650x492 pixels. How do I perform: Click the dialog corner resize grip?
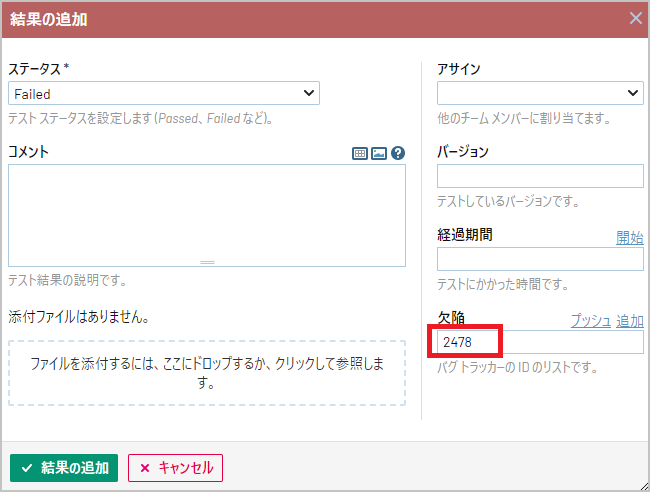tap(644, 487)
